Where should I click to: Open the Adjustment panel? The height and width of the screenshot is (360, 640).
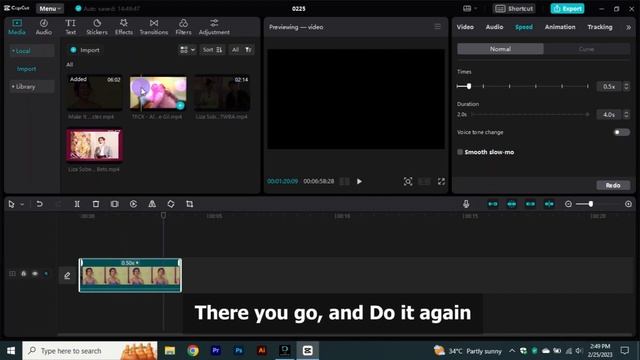[214, 27]
